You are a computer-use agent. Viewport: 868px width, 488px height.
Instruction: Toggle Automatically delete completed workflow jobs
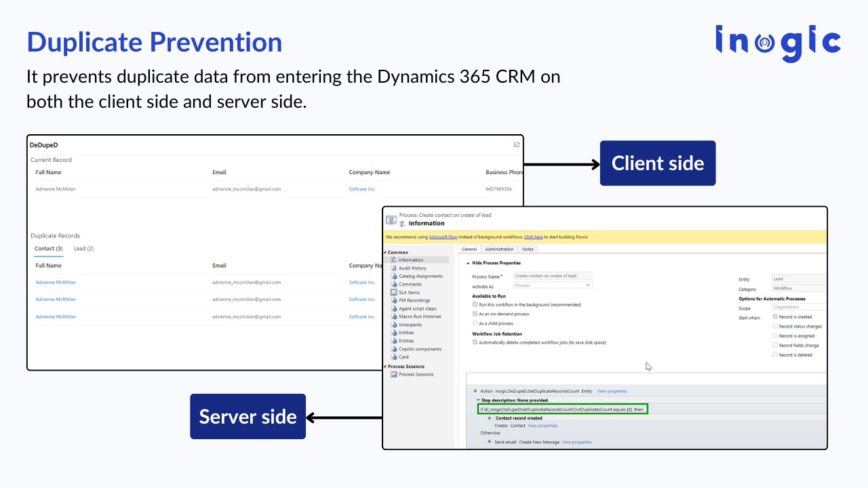[475, 342]
